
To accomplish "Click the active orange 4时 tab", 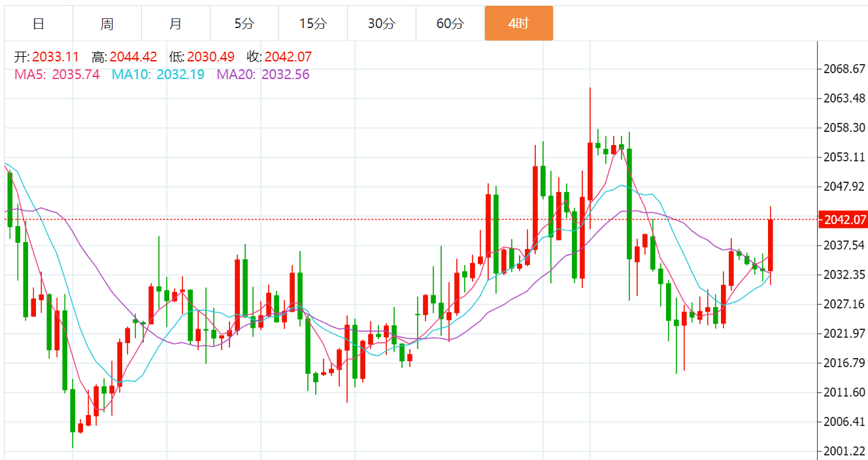I will pyautogui.click(x=519, y=24).
